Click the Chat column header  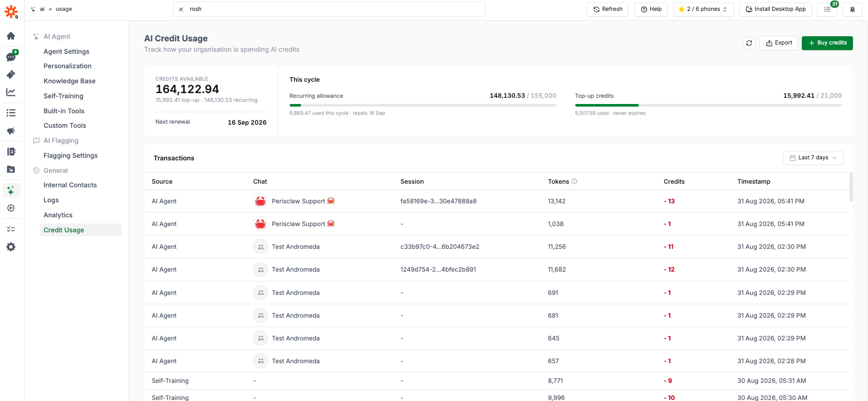260,182
